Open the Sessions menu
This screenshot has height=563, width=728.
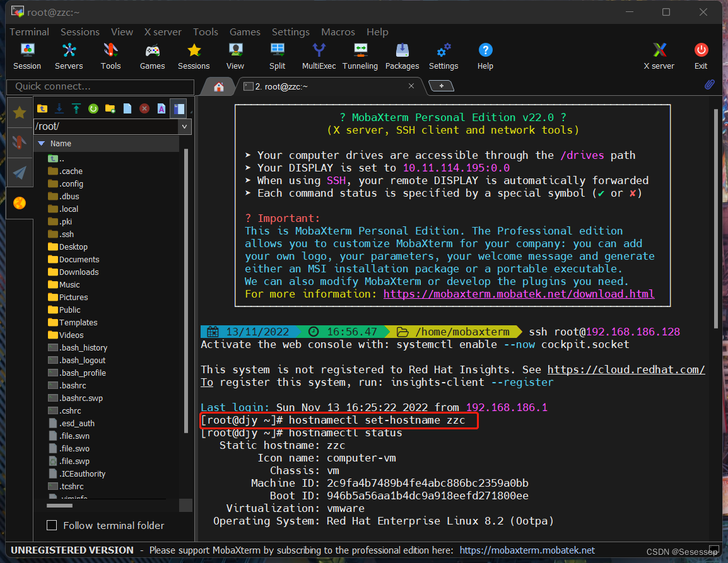pyautogui.click(x=80, y=32)
